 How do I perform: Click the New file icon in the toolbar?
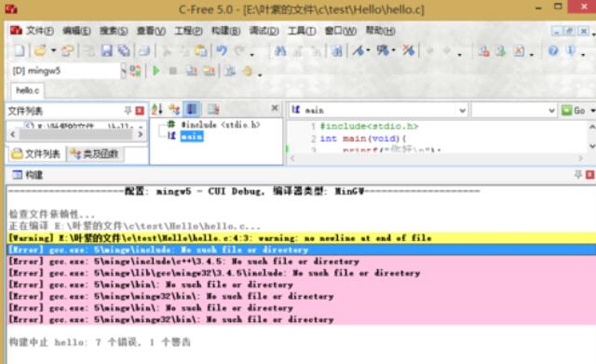[20, 50]
